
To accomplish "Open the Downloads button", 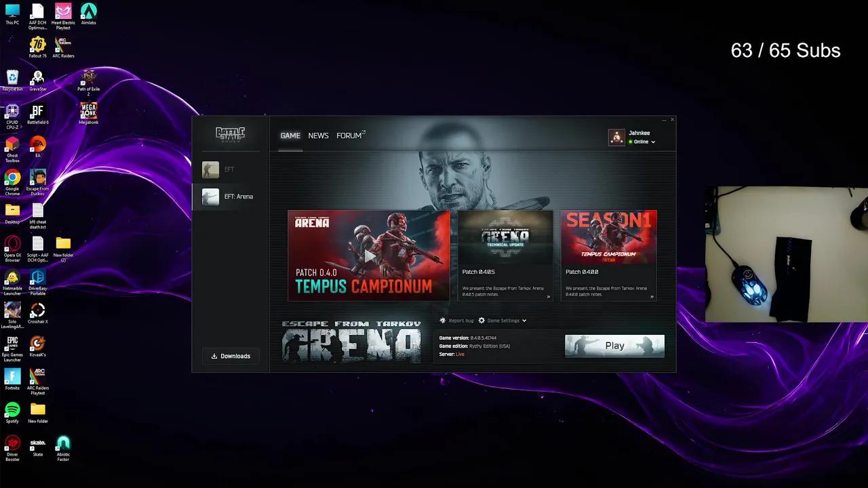I will tap(231, 356).
